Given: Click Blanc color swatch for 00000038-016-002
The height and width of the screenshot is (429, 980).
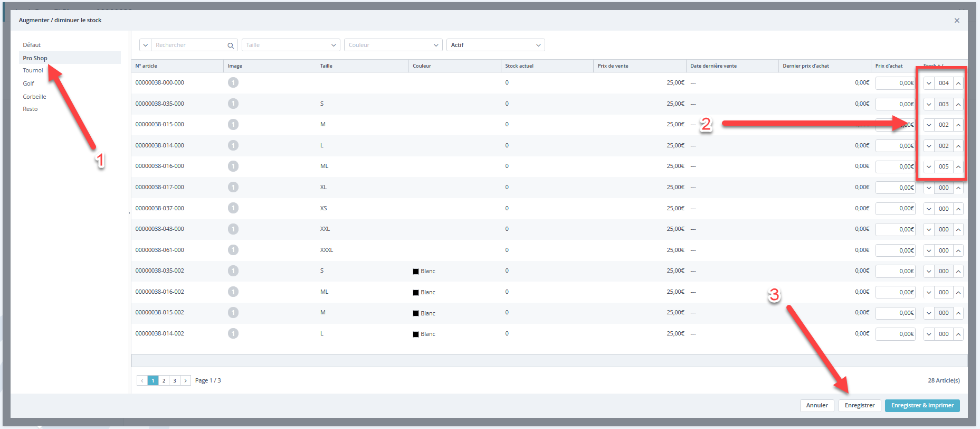Looking at the screenshot, I should click(x=416, y=293).
